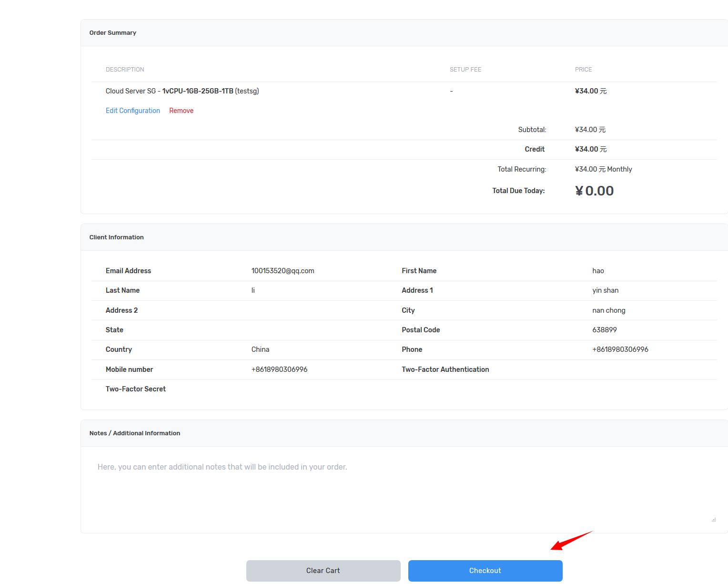Click the Credit amount ¥34.00
This screenshot has height=584, width=728.
click(590, 149)
